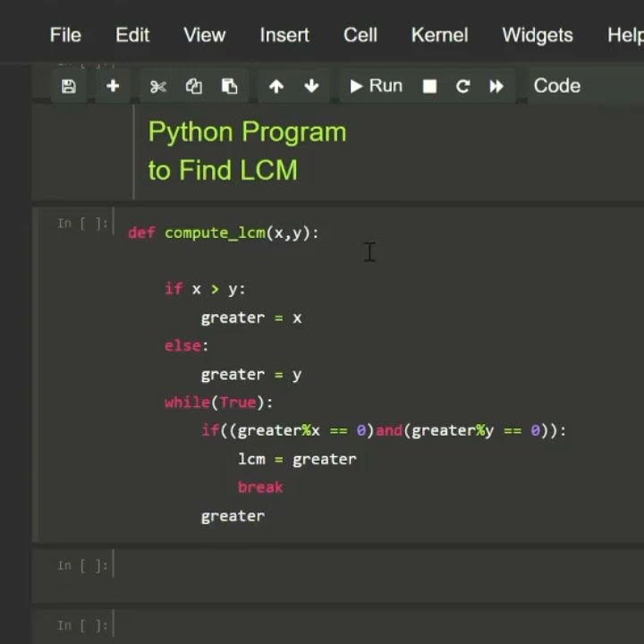This screenshot has width=644, height=644.
Task: Open the Insert menu
Action: tap(284, 35)
